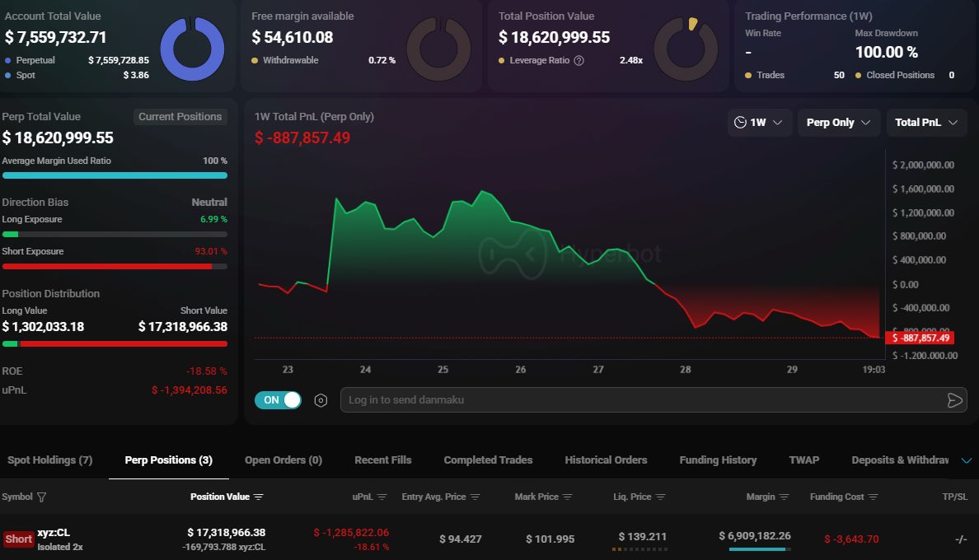Expand more tabs with the chevron
This screenshot has width=979, height=560.
click(967, 460)
